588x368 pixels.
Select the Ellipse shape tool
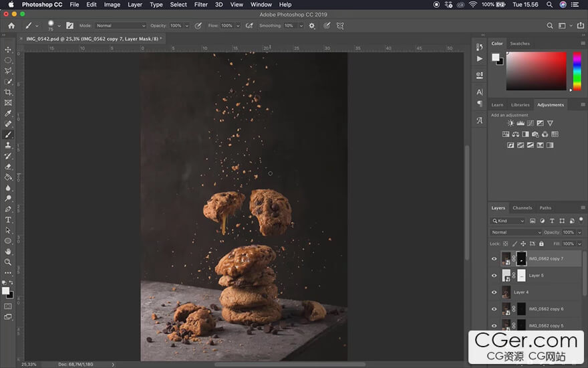point(8,241)
